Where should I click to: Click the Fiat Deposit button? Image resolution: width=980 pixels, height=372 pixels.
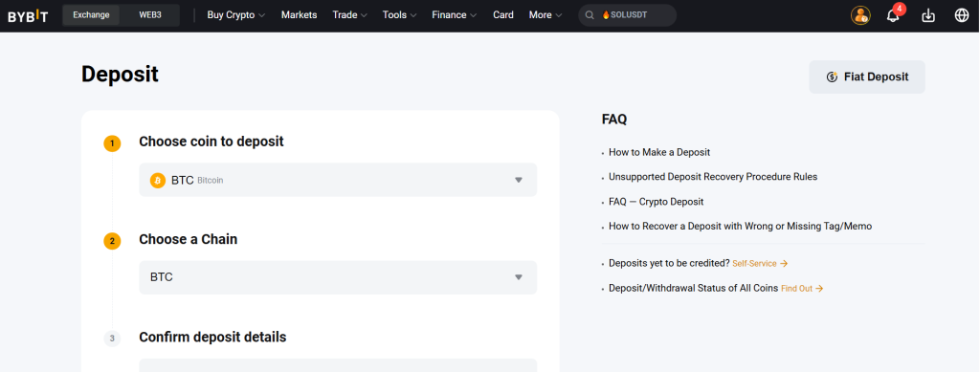tap(867, 77)
